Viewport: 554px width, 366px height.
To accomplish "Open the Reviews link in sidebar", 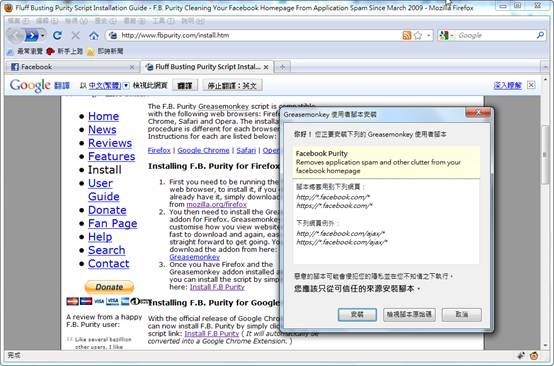I will coord(110,143).
